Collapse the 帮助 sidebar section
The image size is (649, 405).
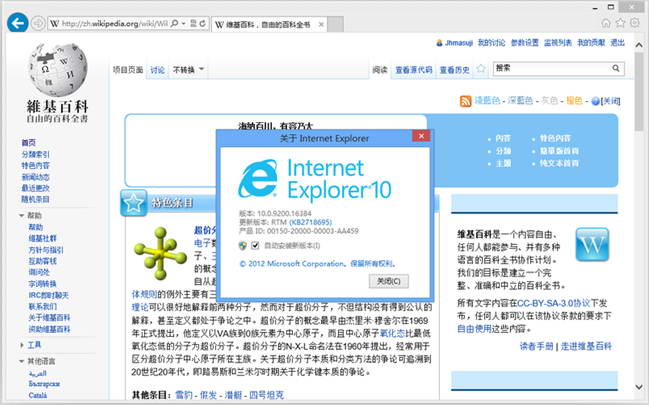[x=22, y=216]
